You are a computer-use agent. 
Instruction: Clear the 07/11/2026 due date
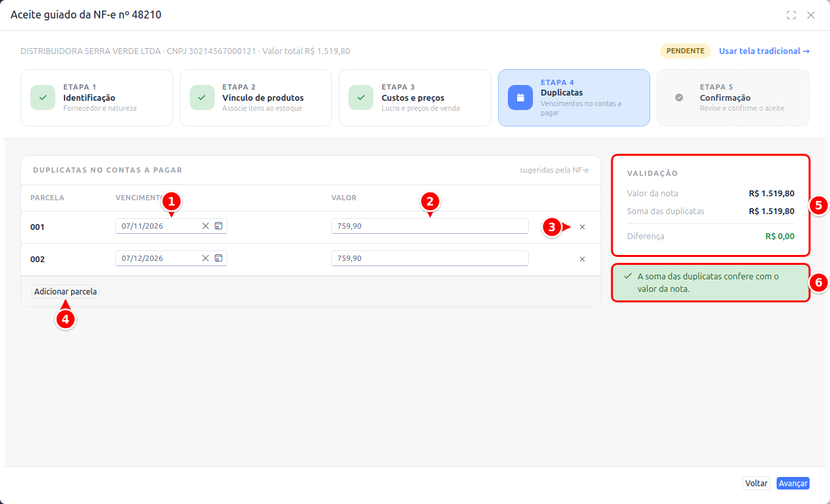coord(206,226)
